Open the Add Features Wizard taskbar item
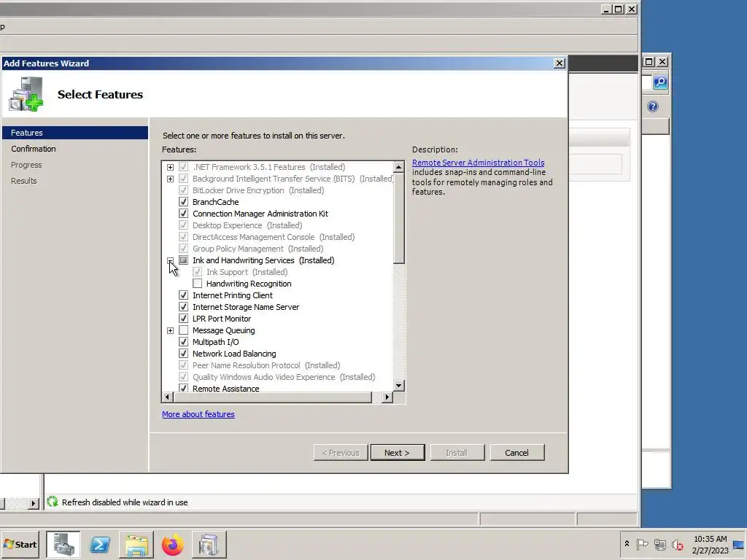Screen dimensions: 747x560 [x=209, y=545]
